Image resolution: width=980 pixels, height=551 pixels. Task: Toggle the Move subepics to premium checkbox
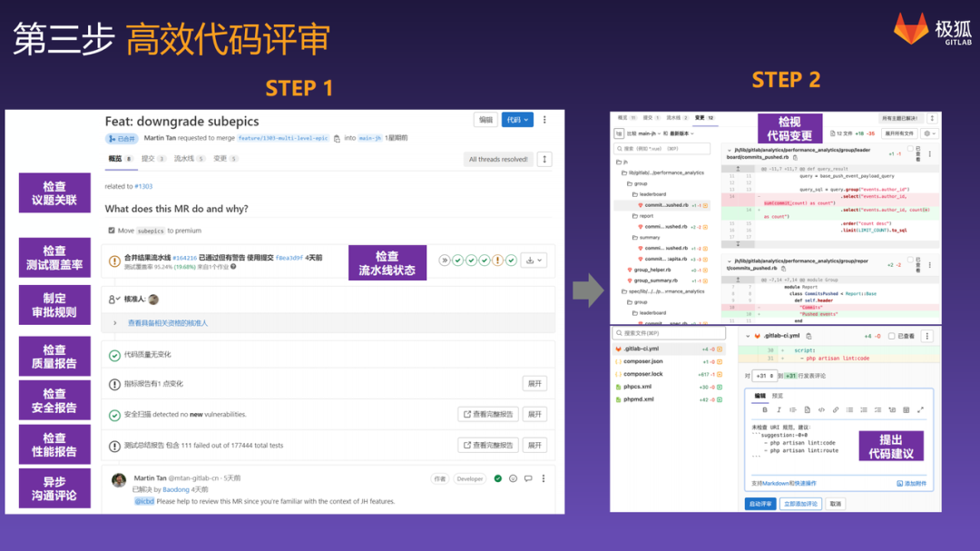[x=112, y=231]
